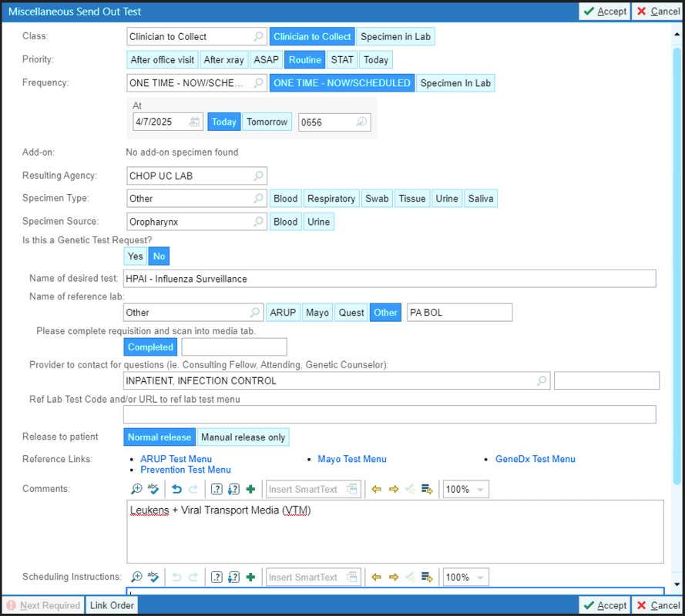Open calendar picker for date 4/7/2025

[194, 122]
